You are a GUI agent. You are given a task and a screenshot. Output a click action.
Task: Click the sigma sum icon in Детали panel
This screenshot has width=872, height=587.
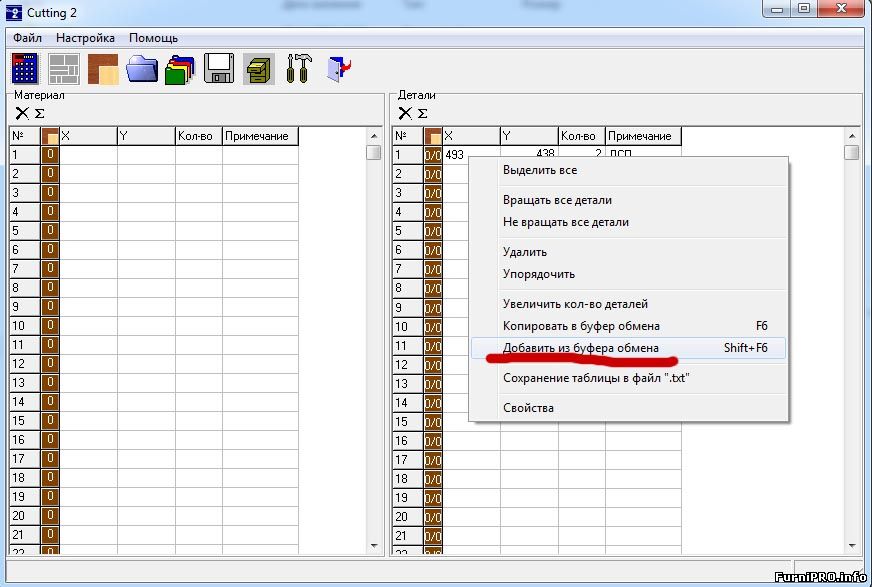click(423, 113)
